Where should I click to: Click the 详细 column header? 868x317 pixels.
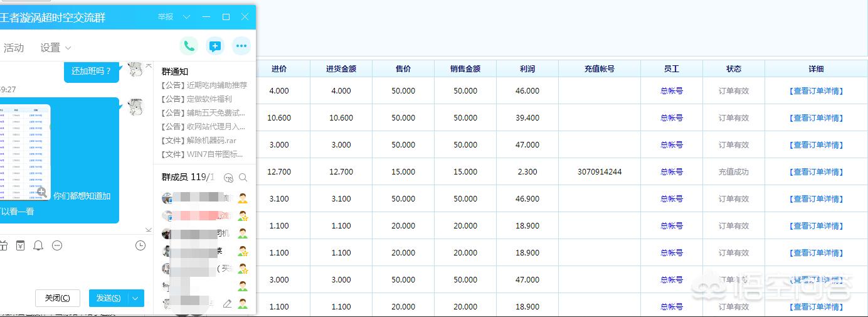coord(816,69)
